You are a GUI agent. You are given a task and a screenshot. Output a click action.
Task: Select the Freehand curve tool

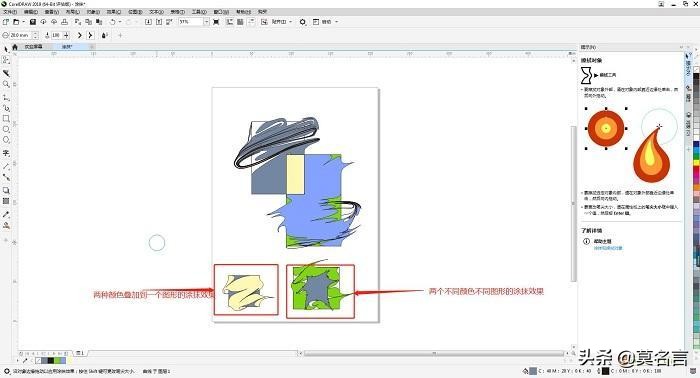pos(6,97)
